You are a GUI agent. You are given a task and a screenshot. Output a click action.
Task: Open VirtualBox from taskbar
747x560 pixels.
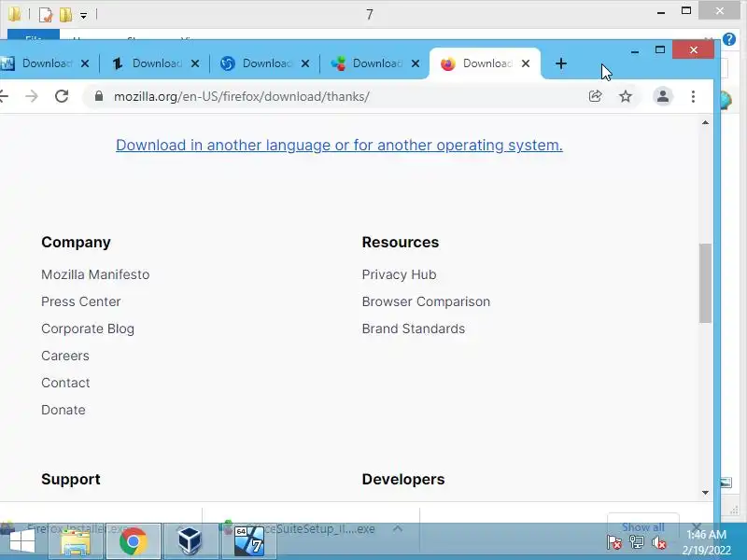coord(190,541)
